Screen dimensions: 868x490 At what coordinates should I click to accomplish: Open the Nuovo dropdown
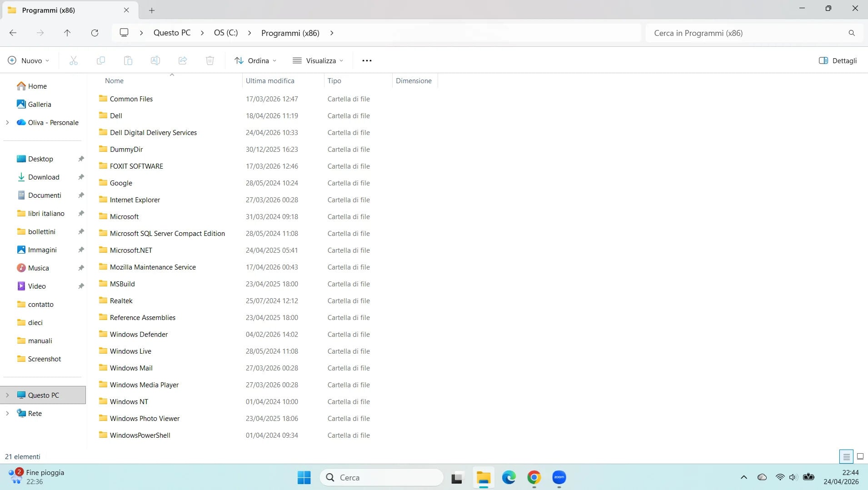click(x=29, y=60)
